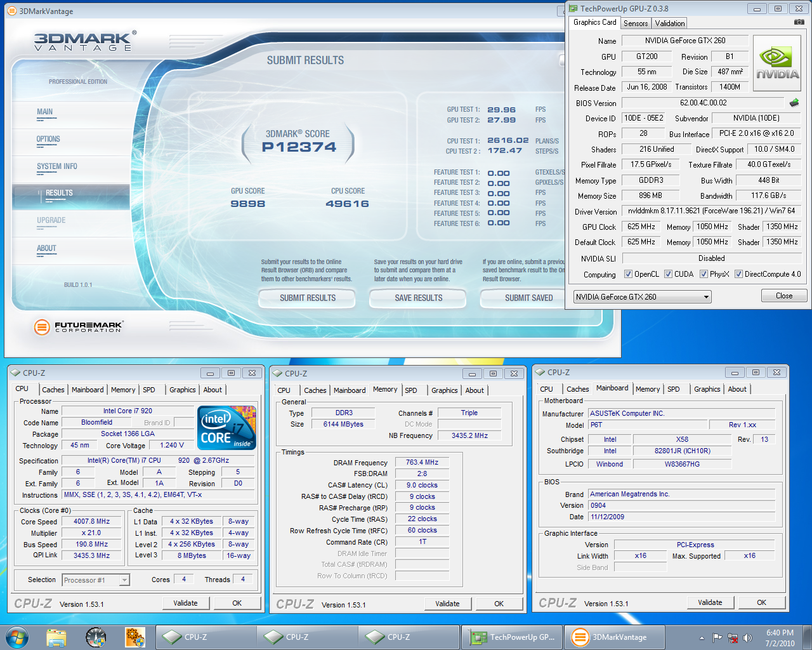
Task: Toggle the OpenCL checkbox
Action: pos(628,274)
